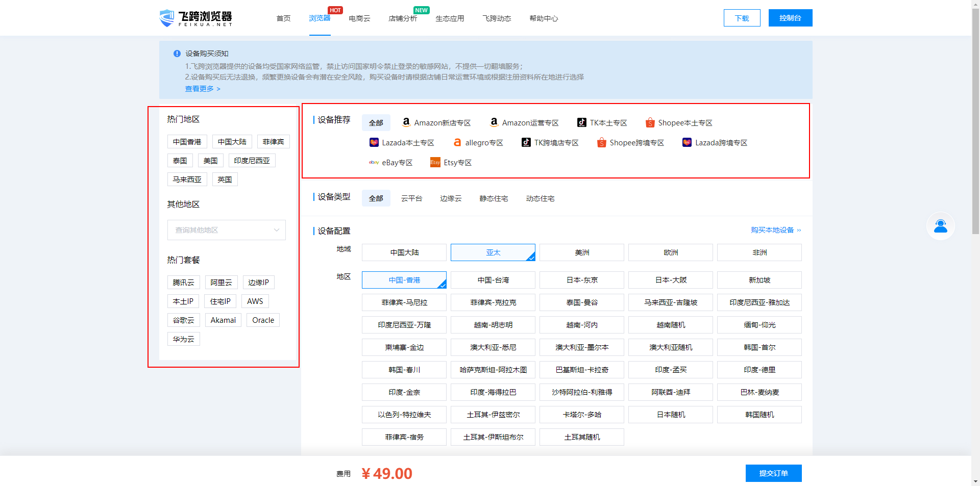
Task: Open the 店铺分析 nav item
Action: [403, 18]
